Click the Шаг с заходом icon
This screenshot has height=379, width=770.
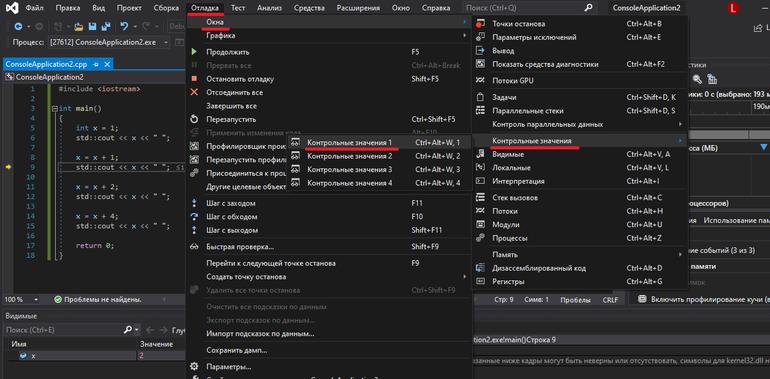pyautogui.click(x=194, y=203)
